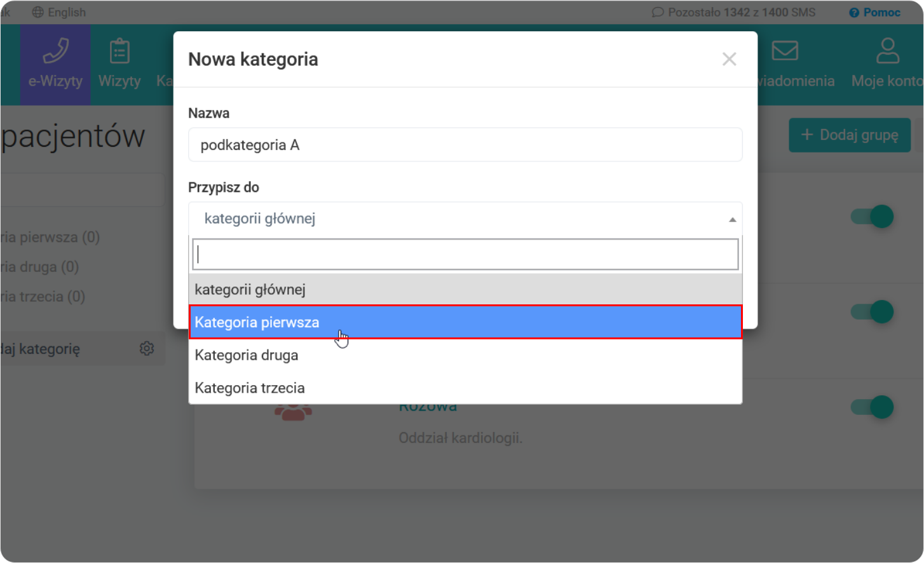
Task: Toggle the first group switch
Action: click(x=873, y=217)
